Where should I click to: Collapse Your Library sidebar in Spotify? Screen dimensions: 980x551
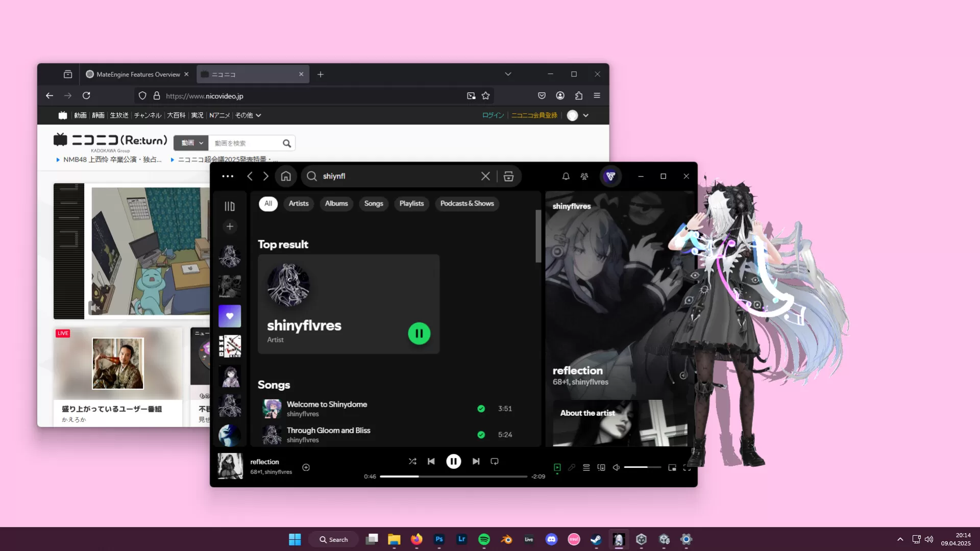pos(230,206)
